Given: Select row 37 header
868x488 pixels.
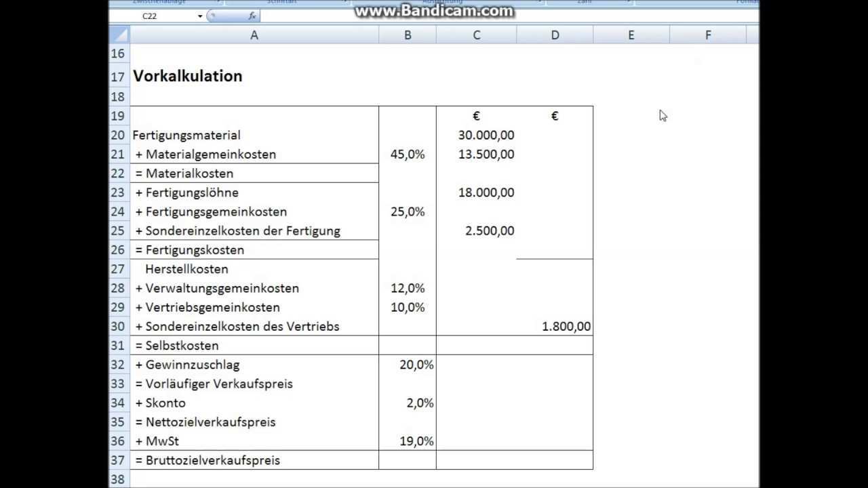Looking at the screenshot, I should (118, 461).
